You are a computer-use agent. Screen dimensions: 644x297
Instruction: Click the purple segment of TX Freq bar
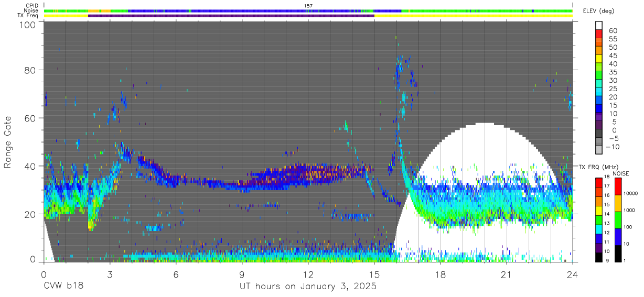[231, 16]
